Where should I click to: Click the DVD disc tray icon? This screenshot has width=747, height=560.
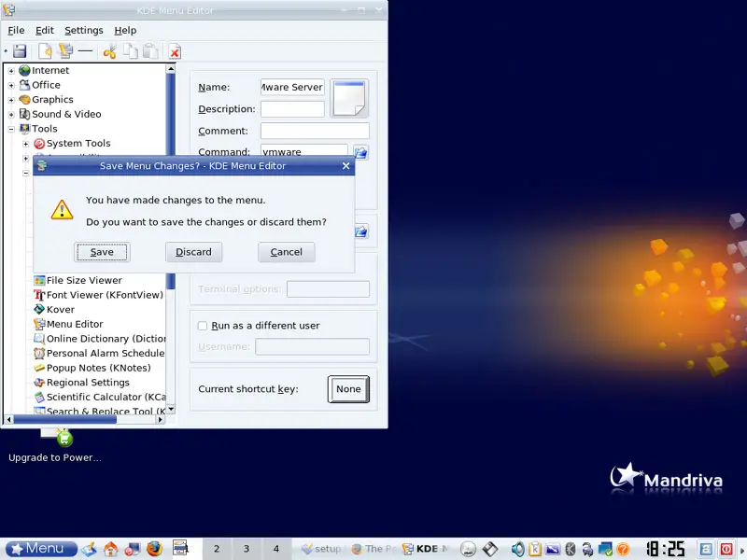469,549
